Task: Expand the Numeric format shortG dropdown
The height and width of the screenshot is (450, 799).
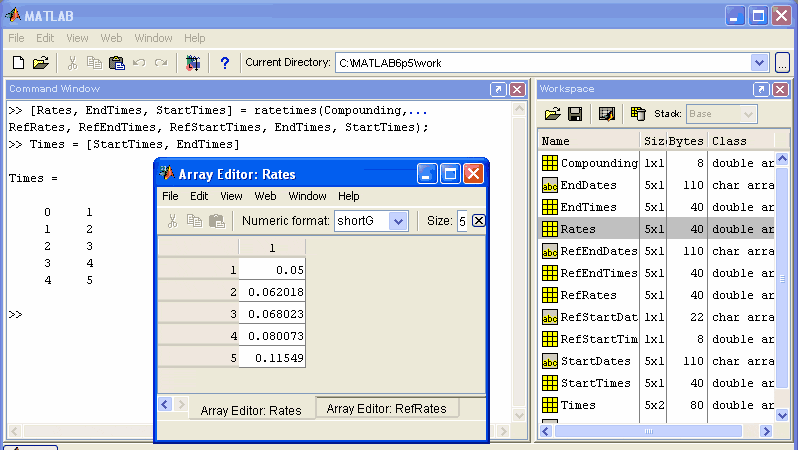Action: click(398, 221)
